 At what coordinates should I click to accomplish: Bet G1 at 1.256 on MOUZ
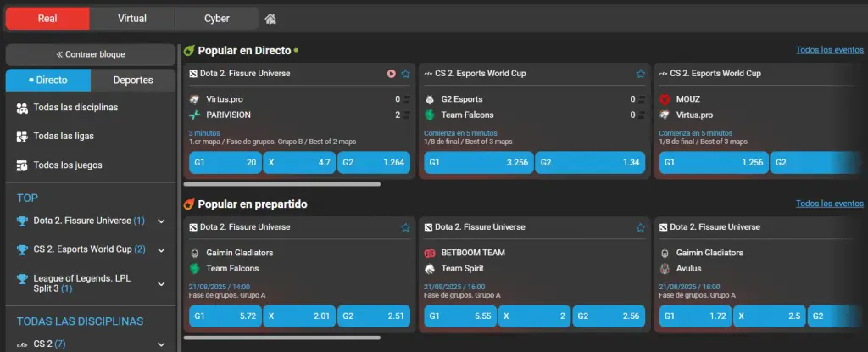(714, 162)
